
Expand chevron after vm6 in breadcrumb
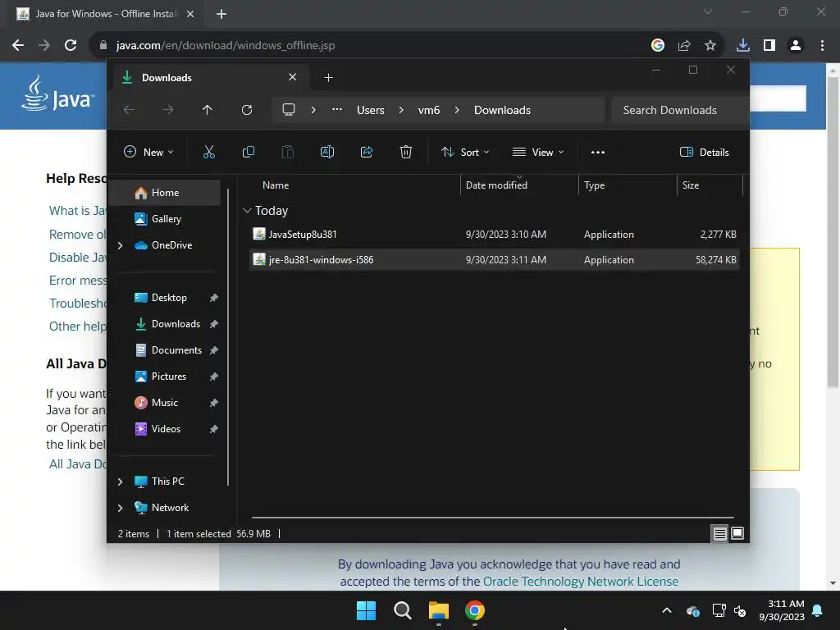tap(456, 110)
